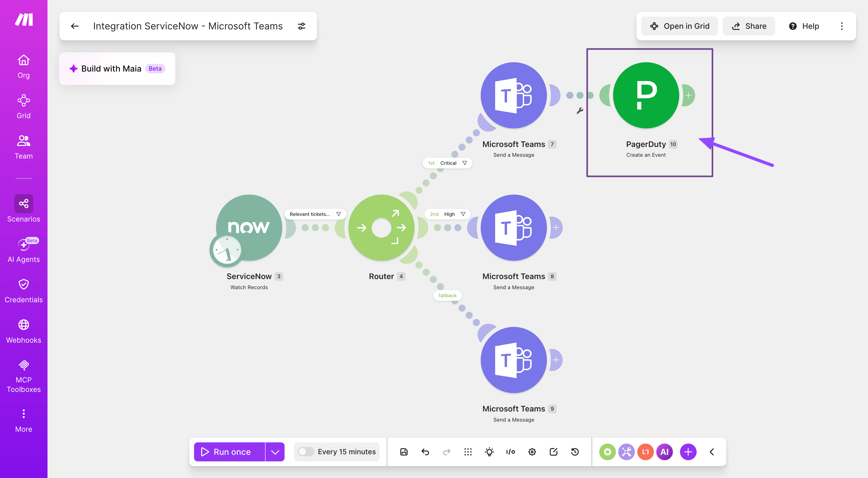Collapse the favorites bar with the chevron
Image resolution: width=868 pixels, height=478 pixels.
click(x=712, y=452)
